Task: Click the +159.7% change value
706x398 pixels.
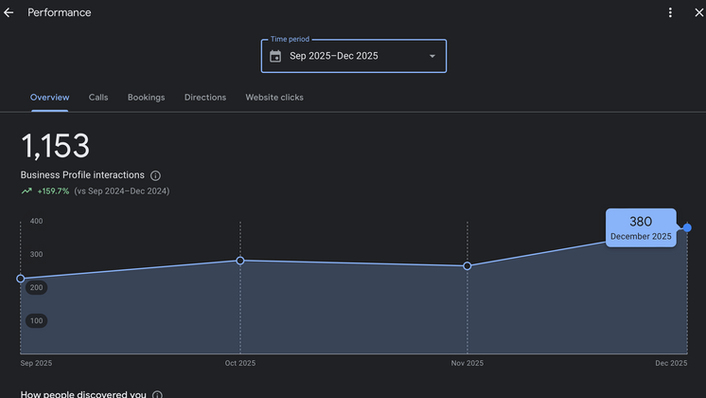Action: [x=53, y=191]
